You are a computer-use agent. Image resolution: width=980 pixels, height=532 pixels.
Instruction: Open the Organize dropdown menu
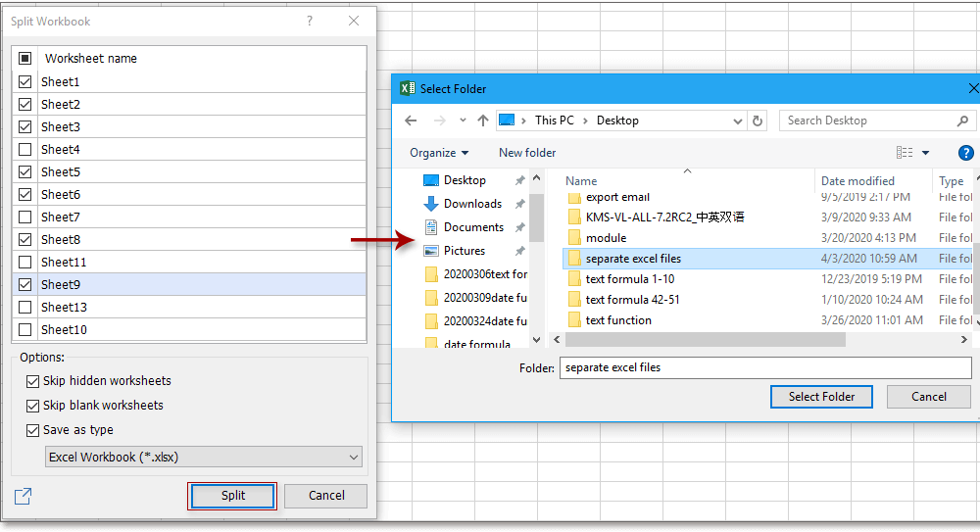[x=439, y=153]
